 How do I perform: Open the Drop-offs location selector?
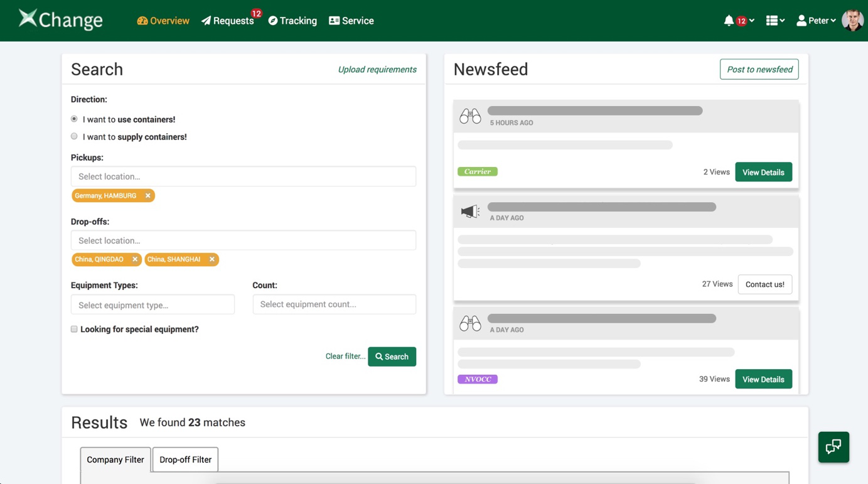(244, 240)
